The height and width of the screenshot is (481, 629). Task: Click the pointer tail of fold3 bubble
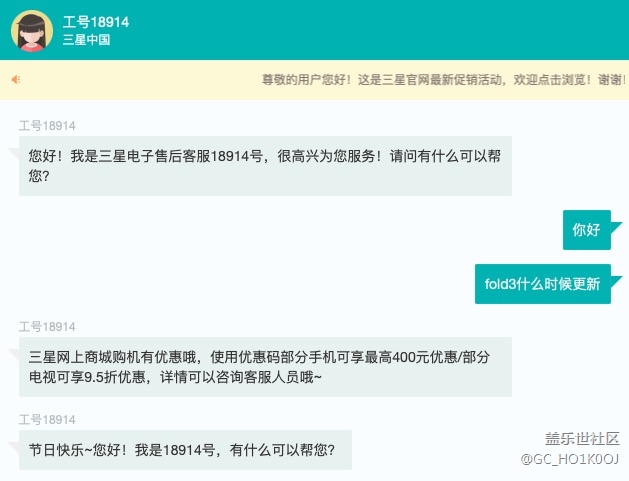(616, 272)
